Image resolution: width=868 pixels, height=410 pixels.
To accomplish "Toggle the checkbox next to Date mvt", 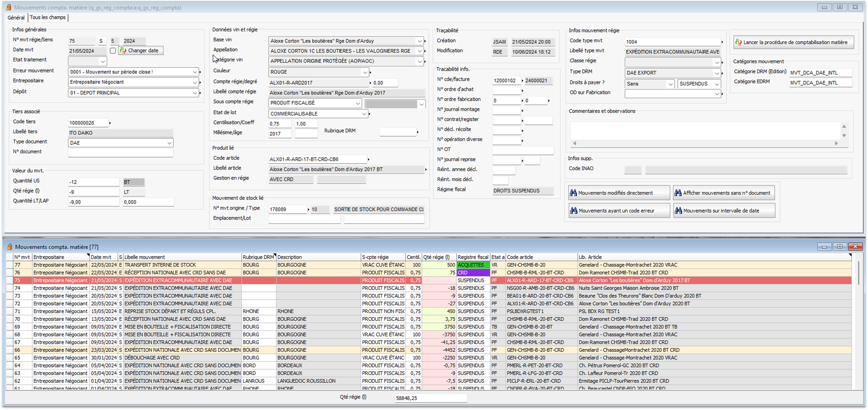I will 113,50.
